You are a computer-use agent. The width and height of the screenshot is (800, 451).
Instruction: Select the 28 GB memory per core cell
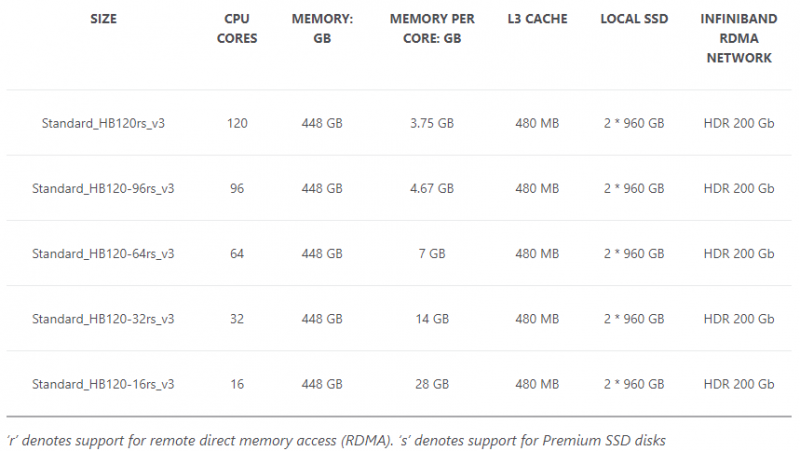(x=432, y=384)
